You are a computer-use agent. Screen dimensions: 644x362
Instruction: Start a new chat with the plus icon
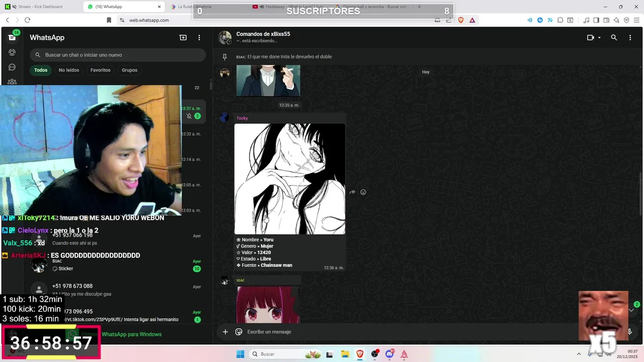coord(183,38)
